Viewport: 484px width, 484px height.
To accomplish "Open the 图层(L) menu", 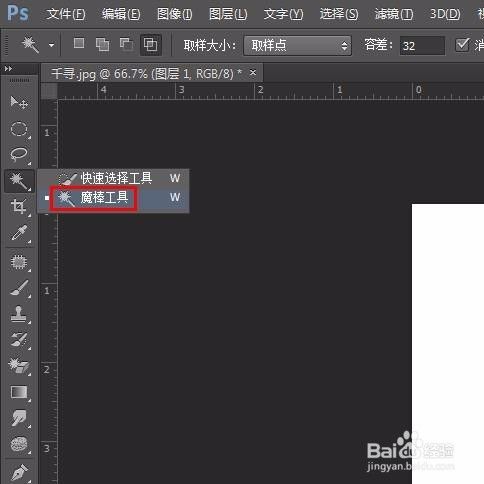I will (228, 14).
